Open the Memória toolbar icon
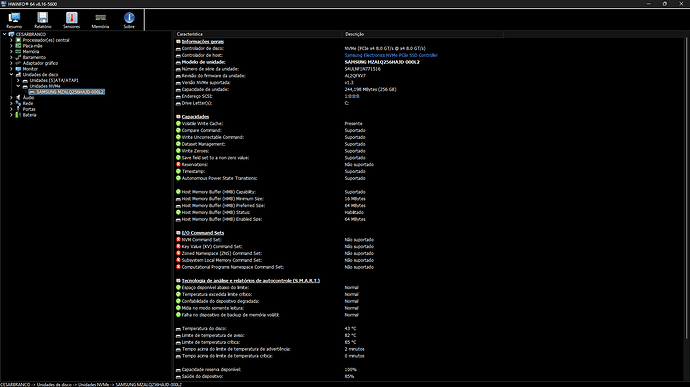The height and width of the screenshot is (387, 690). (100, 20)
